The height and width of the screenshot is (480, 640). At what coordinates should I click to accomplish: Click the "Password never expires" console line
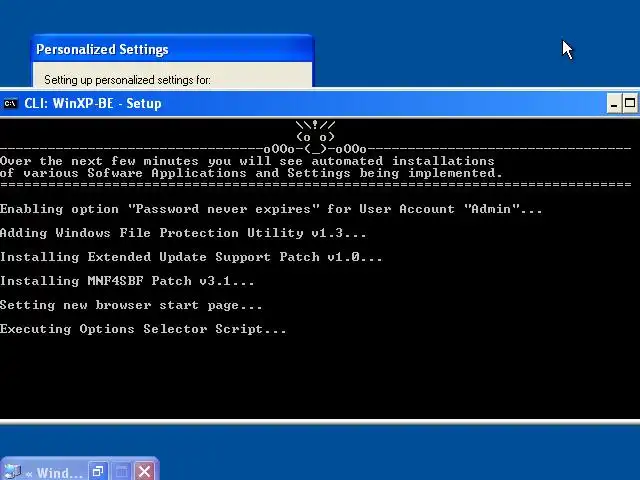[x=271, y=209]
